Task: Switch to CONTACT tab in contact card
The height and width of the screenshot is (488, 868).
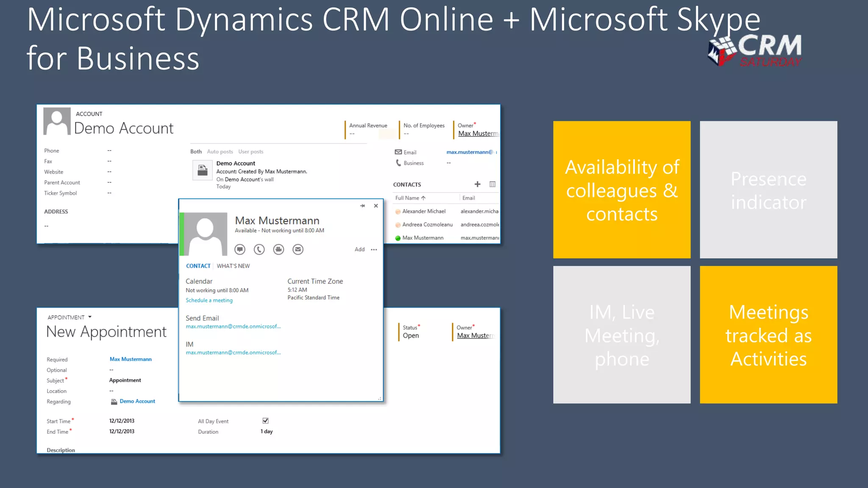Action: click(198, 266)
